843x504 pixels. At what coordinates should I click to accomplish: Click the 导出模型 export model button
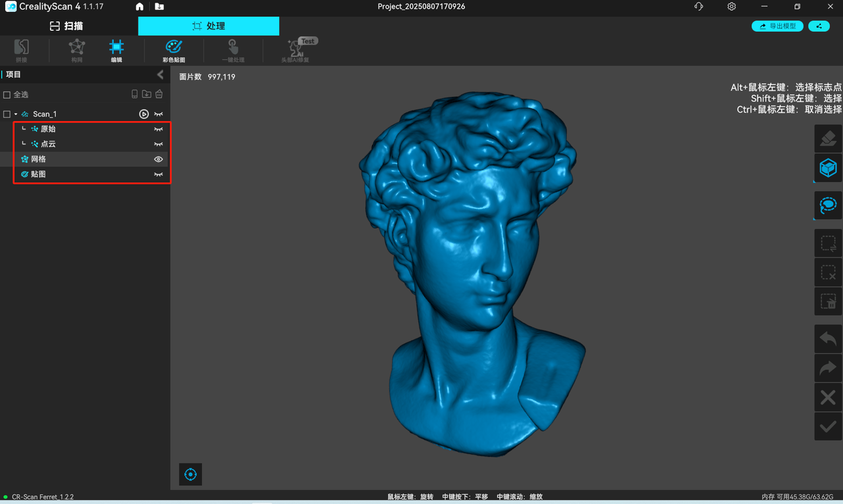pyautogui.click(x=777, y=26)
